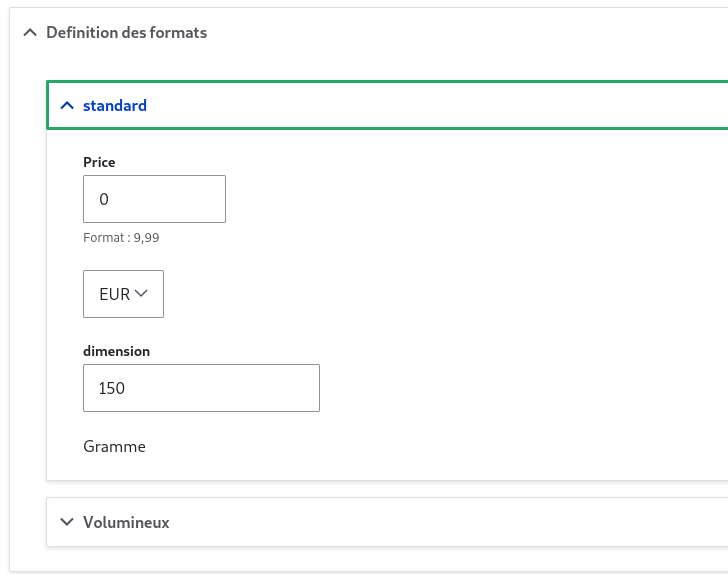Image resolution: width=728 pixels, height=574 pixels.
Task: Click the 150 value in dimension
Action: tap(111, 388)
